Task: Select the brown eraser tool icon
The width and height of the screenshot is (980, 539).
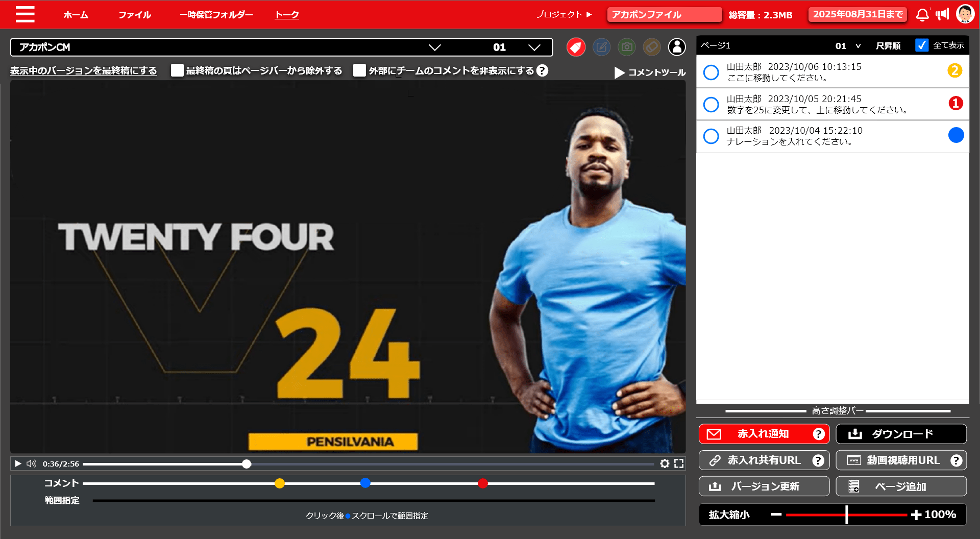Action: (x=651, y=47)
